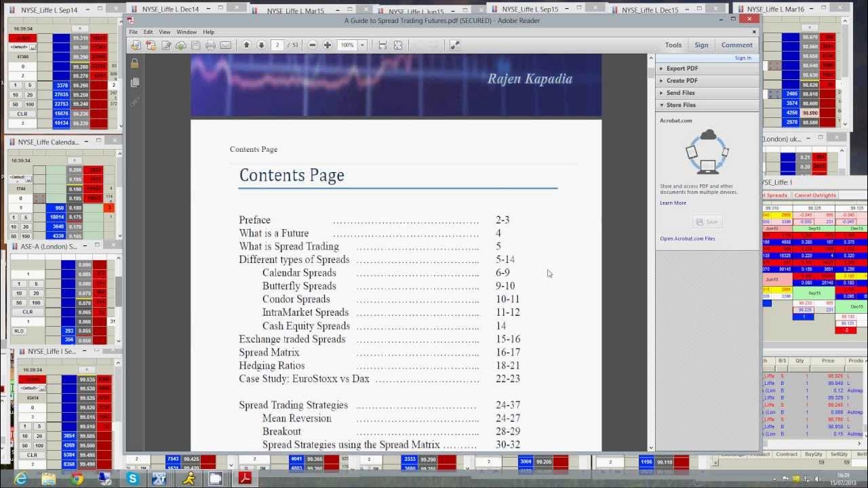Screen dimensions: 868x488
Task: Open the File menu in Adobe Reader
Action: 133,32
